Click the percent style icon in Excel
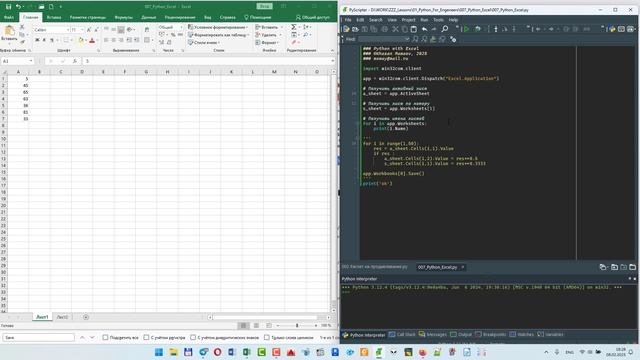 (173, 35)
